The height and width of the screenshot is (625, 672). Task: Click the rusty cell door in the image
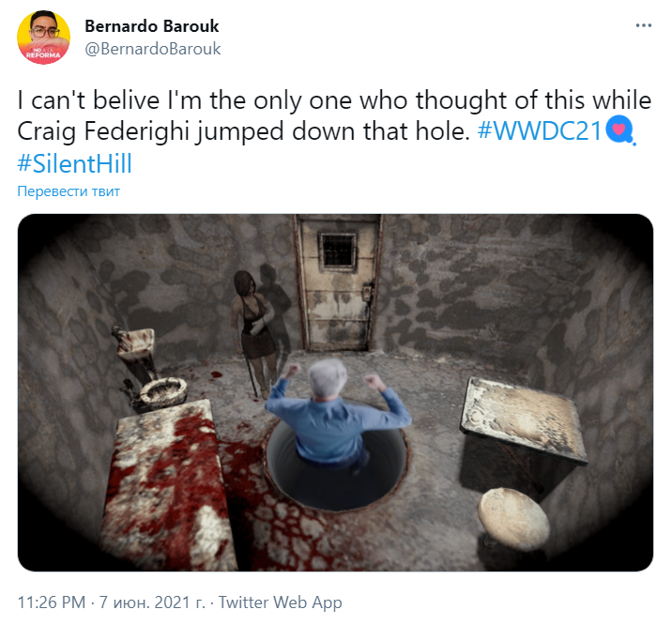tap(338, 282)
